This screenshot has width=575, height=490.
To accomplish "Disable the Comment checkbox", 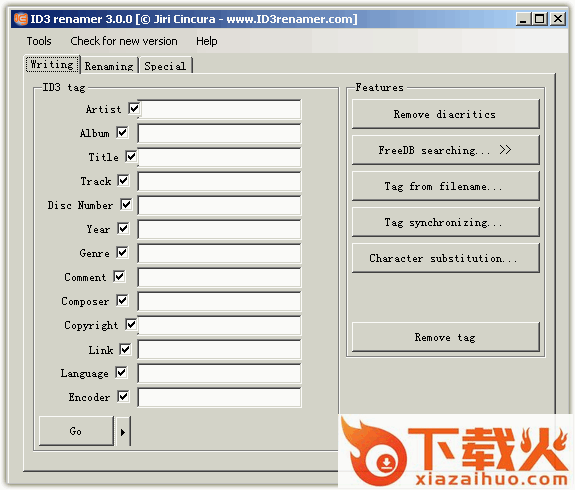I will 119,277.
